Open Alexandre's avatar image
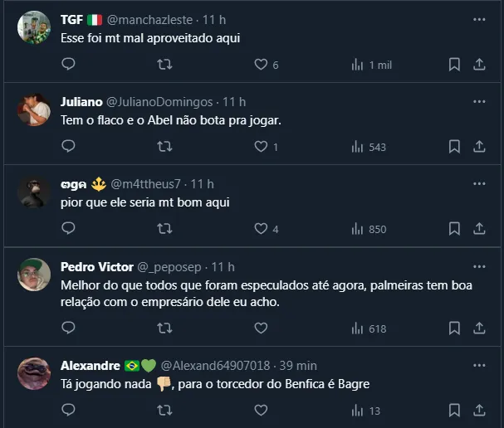The height and width of the screenshot is (428, 504). coord(34,374)
